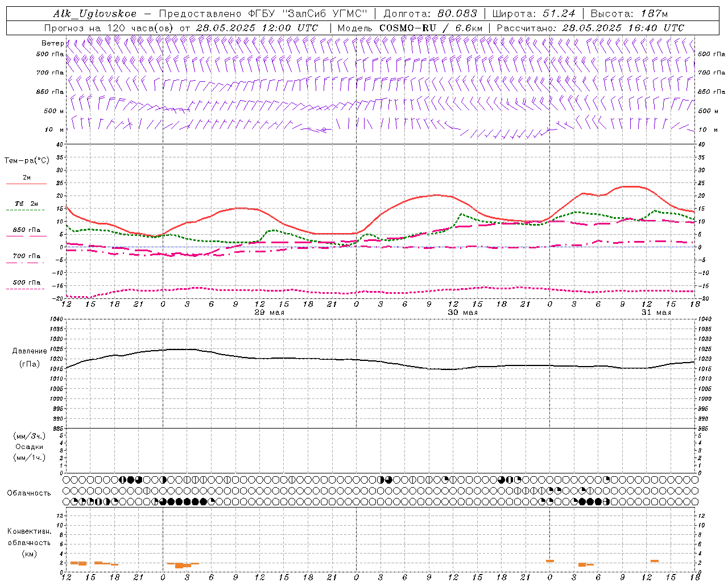Click the orange convective bar at 0h 31 мая
The image size is (728, 582).
coord(550,561)
